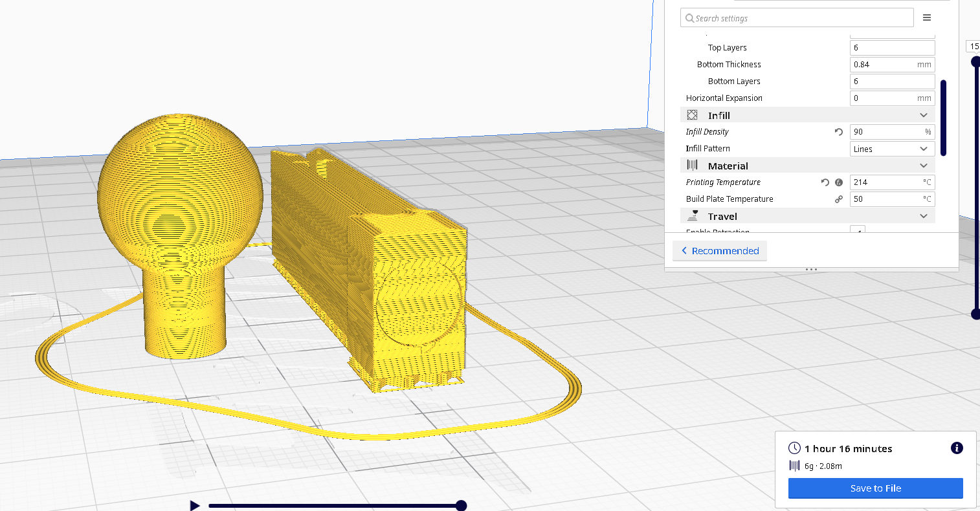Click the material usage icon beside 6g
This screenshot has height=511, width=980.
pyautogui.click(x=794, y=466)
